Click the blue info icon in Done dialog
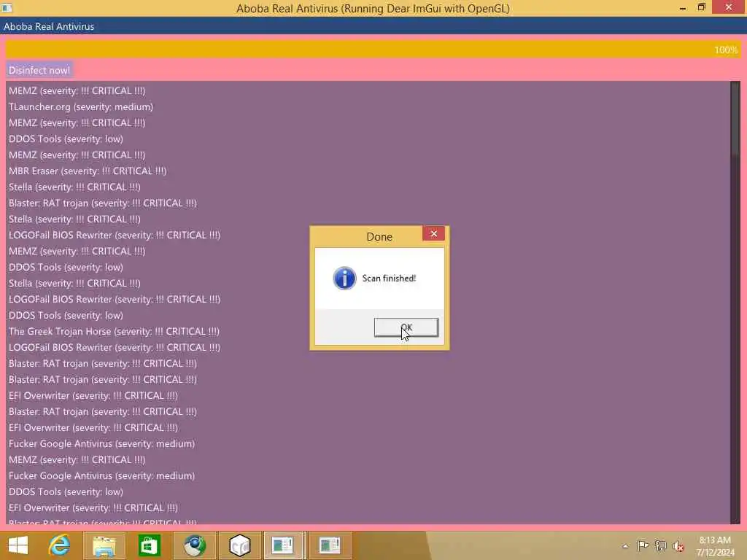The height and width of the screenshot is (560, 747). coord(344,278)
